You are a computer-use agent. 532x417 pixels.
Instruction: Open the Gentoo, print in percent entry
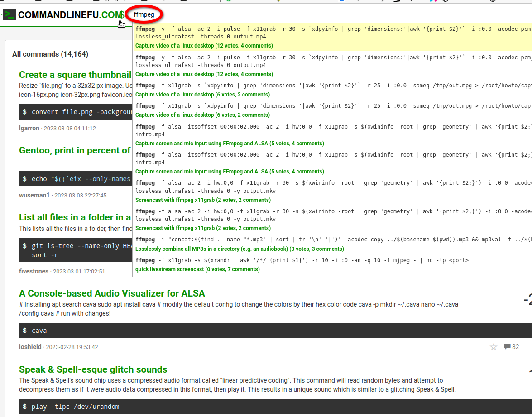[x=75, y=150]
